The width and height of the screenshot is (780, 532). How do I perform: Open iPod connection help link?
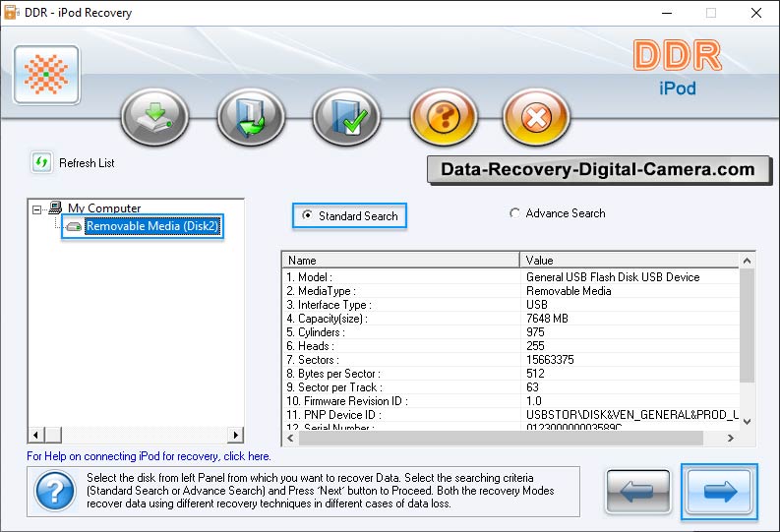(149, 456)
